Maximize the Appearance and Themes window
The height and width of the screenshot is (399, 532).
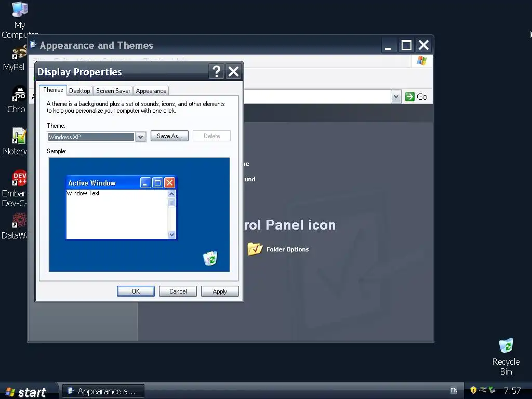[406, 45]
